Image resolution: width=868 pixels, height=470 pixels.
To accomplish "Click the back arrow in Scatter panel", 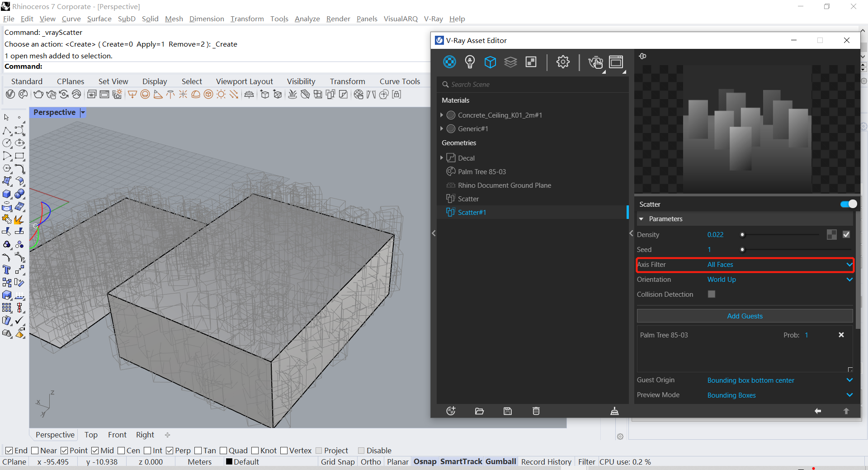I will (x=818, y=411).
